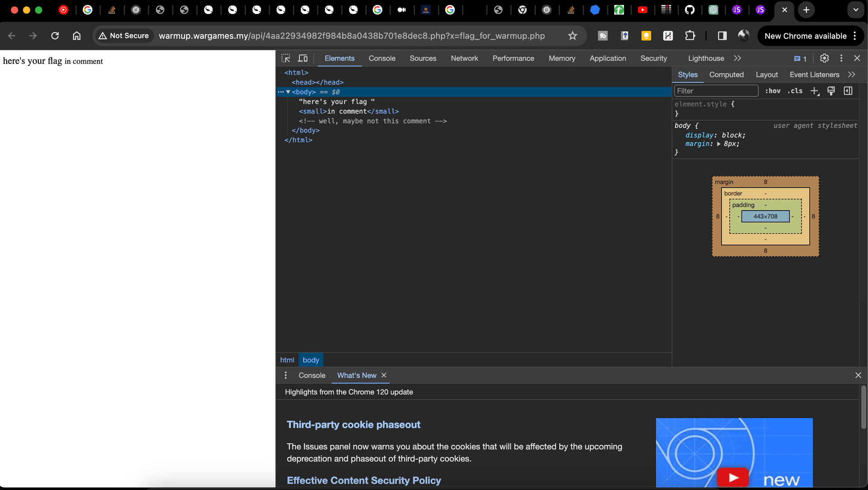Toggle the :hov element state panel
The width and height of the screenshot is (868, 490).
773,91
